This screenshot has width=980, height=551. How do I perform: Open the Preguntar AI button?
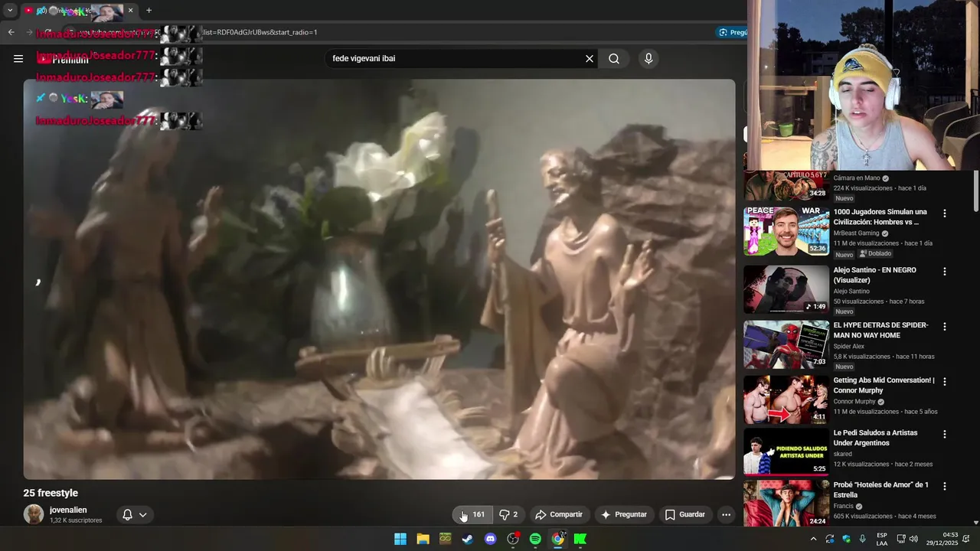pos(623,514)
